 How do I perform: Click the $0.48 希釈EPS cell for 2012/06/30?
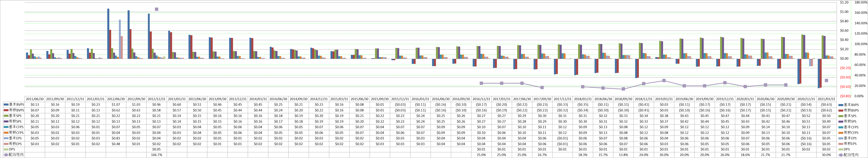point(116,144)
